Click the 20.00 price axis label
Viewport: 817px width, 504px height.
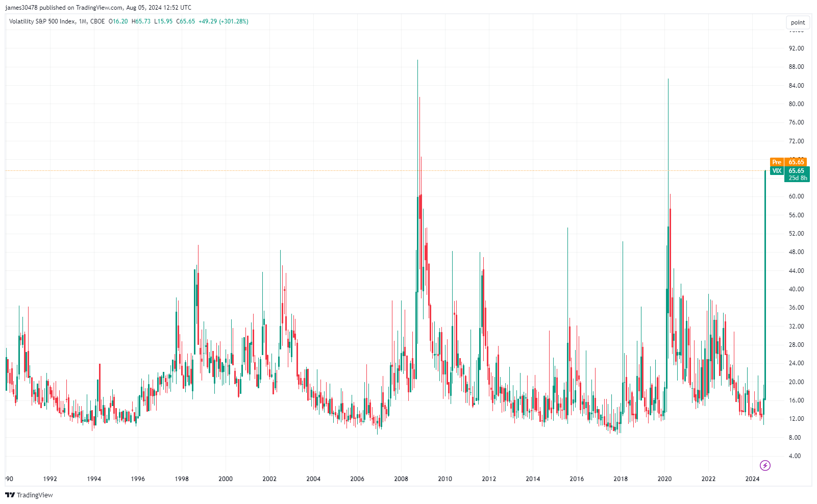796,382
